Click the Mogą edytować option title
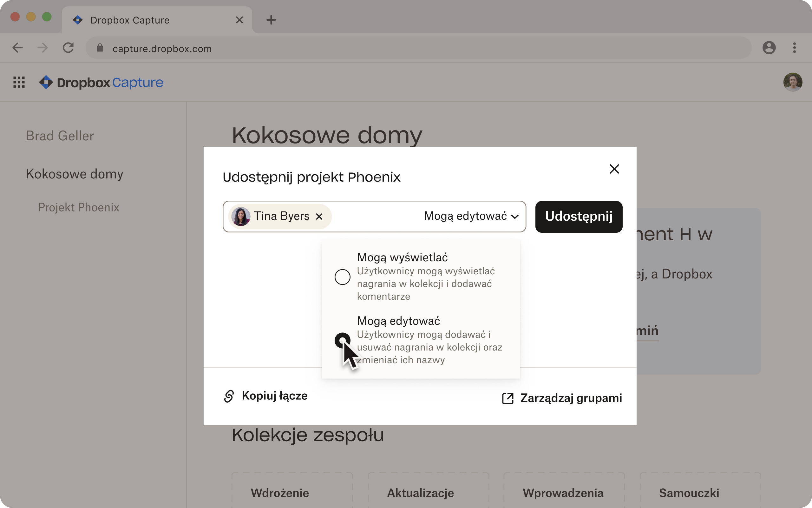 398,321
